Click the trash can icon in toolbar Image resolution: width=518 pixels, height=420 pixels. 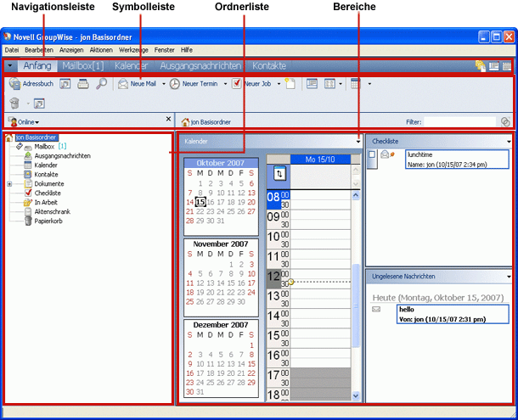(14, 104)
